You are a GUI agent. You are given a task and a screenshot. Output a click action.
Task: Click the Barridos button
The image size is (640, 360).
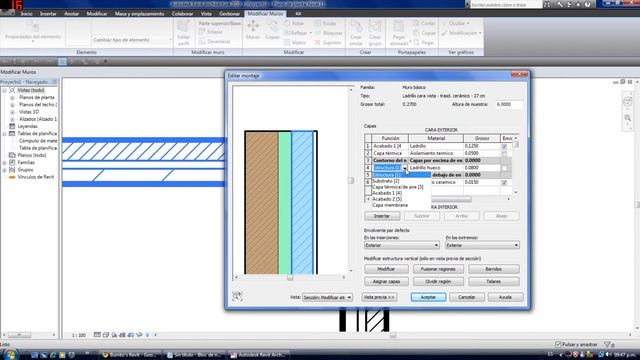point(494,269)
